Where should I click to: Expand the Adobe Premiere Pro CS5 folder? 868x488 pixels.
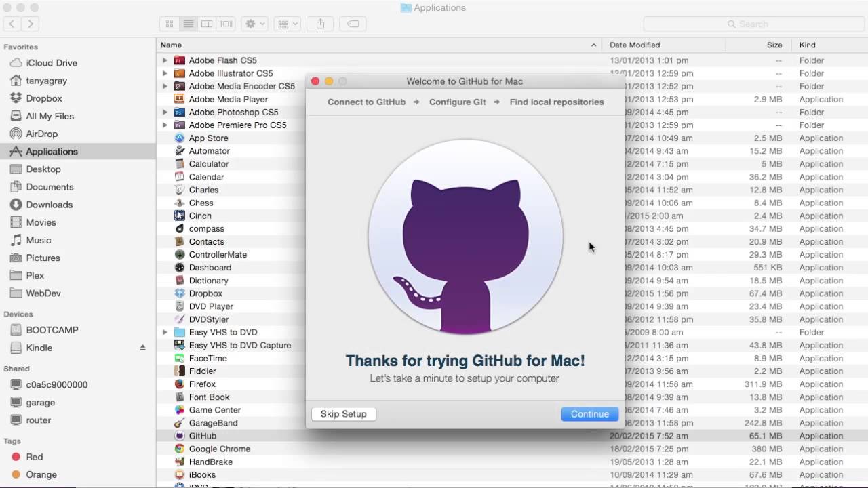pos(165,125)
